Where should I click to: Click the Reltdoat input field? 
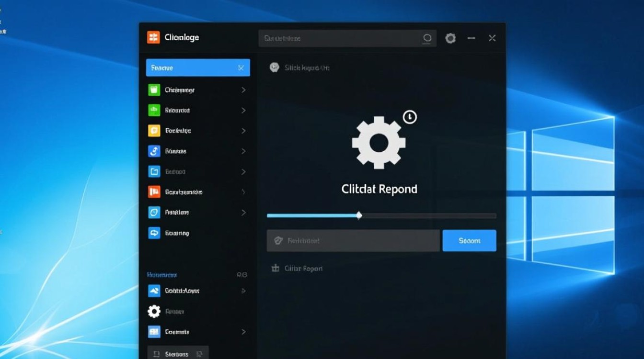pos(352,241)
